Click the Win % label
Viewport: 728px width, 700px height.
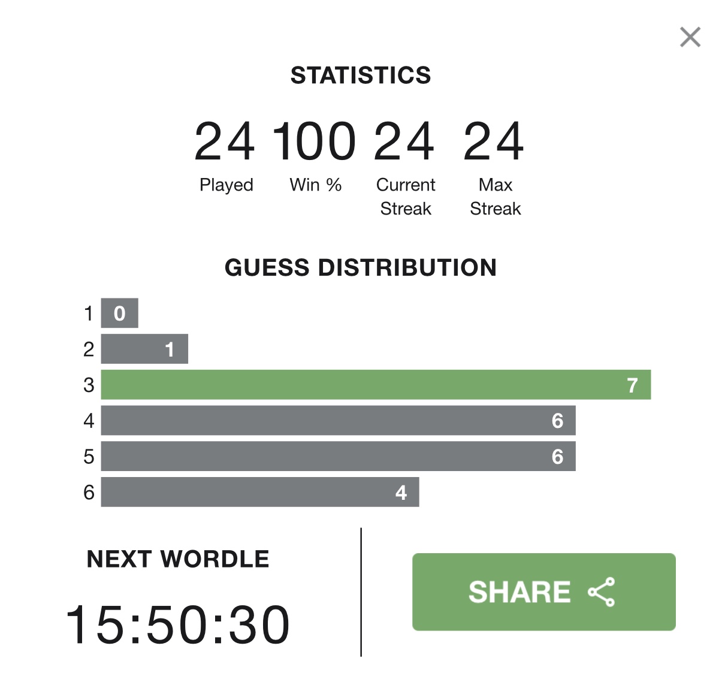316,185
